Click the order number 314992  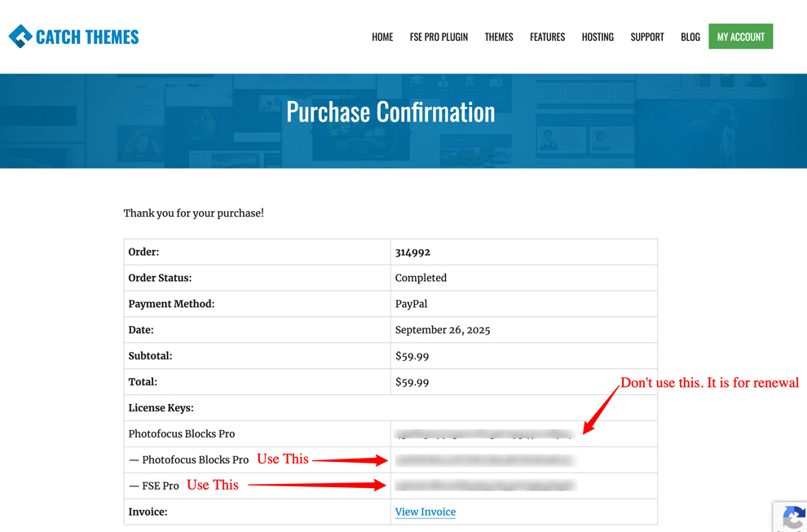point(413,252)
